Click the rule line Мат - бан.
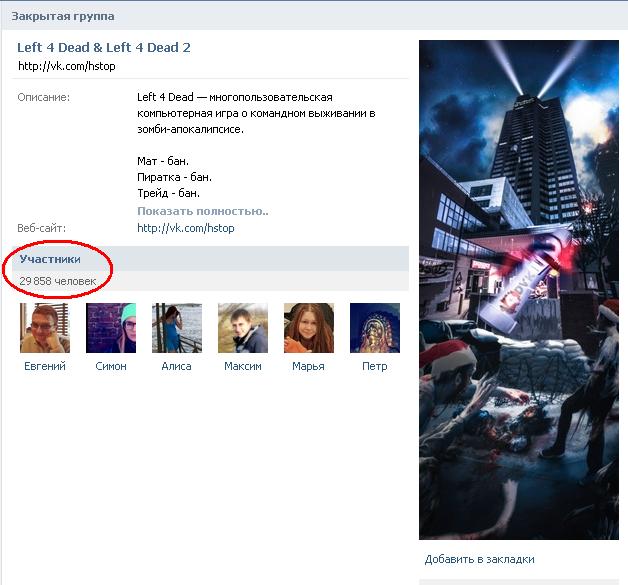Viewport: 628px width, 585px height. (163, 161)
